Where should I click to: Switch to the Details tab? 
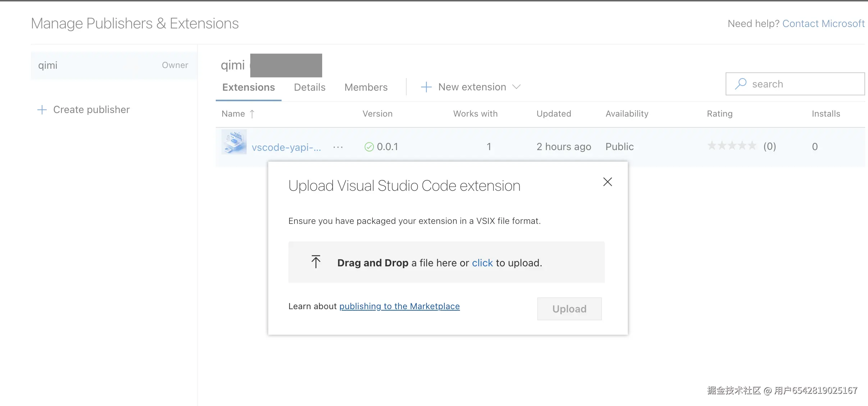click(309, 87)
